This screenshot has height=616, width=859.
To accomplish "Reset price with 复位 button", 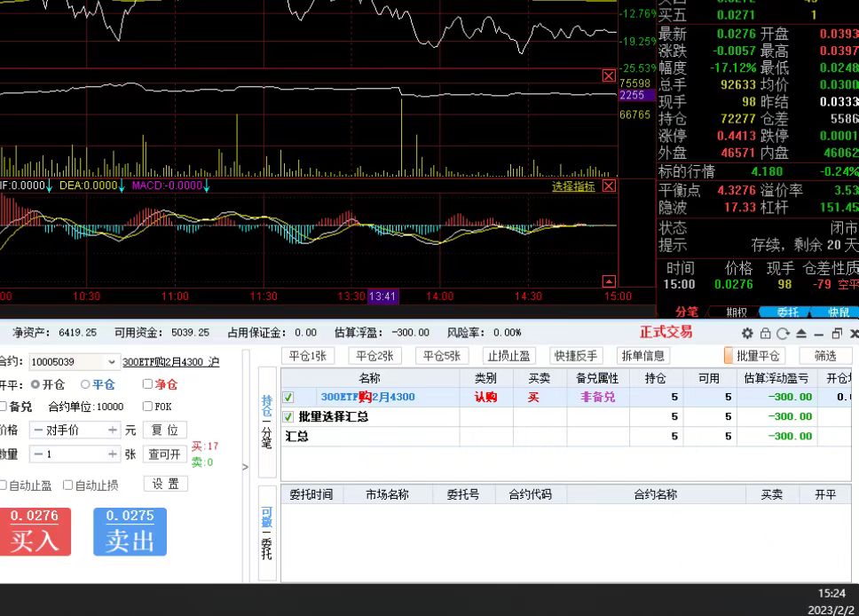I will click(x=165, y=430).
